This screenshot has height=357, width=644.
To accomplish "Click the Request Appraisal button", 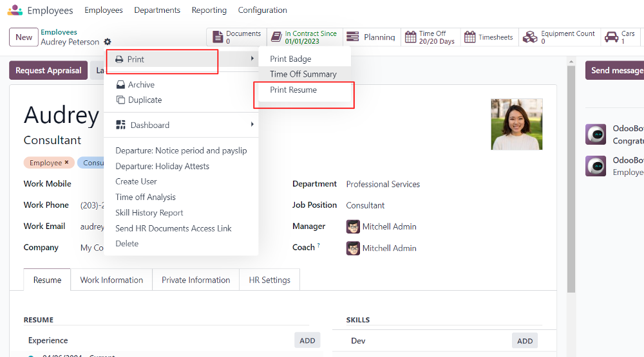I will (48, 71).
